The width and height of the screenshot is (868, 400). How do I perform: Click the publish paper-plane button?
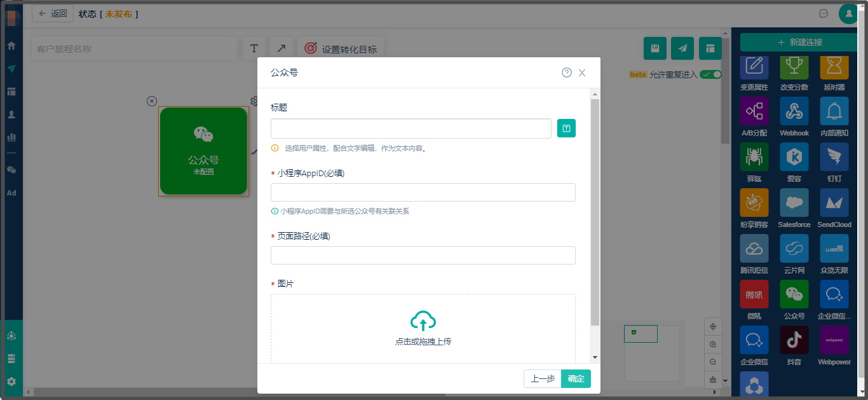682,48
